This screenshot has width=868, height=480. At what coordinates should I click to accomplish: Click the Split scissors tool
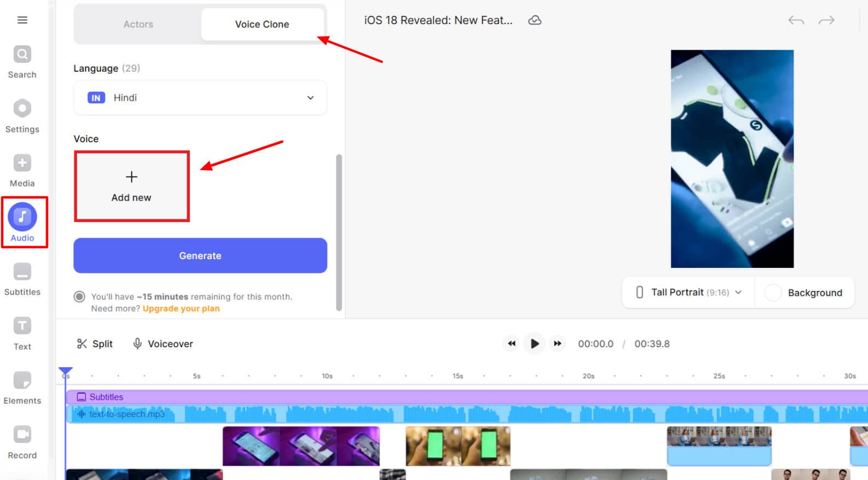(x=95, y=344)
